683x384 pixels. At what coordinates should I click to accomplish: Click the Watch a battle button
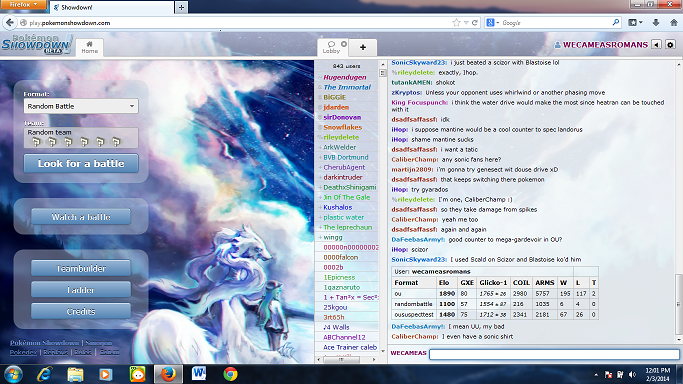(81, 217)
